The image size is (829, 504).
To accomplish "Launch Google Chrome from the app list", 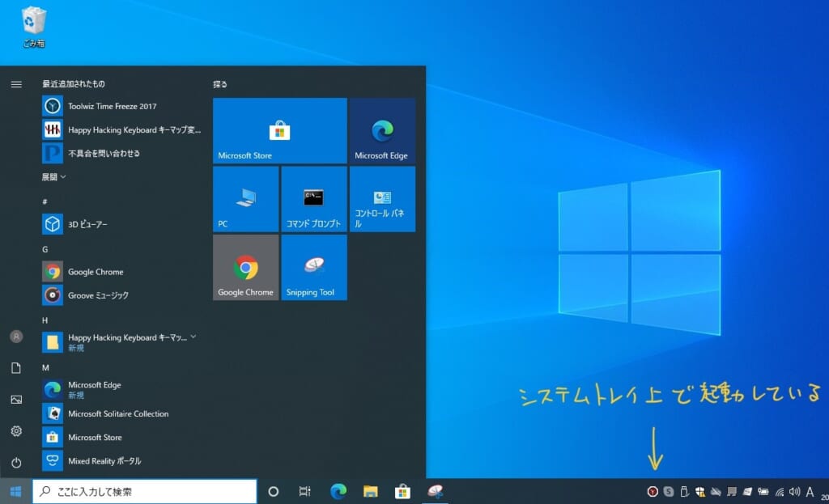I will [121, 272].
